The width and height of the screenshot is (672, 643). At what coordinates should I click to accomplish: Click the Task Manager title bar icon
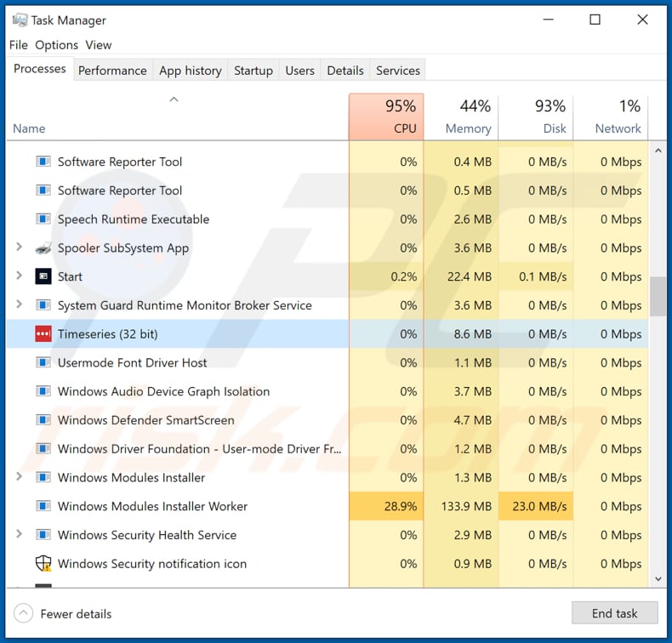[20, 20]
